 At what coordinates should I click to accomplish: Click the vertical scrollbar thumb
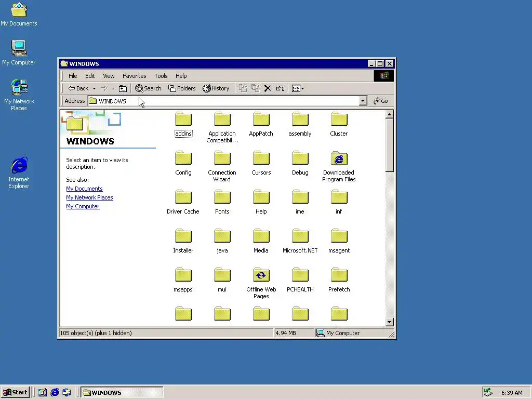(x=390, y=145)
